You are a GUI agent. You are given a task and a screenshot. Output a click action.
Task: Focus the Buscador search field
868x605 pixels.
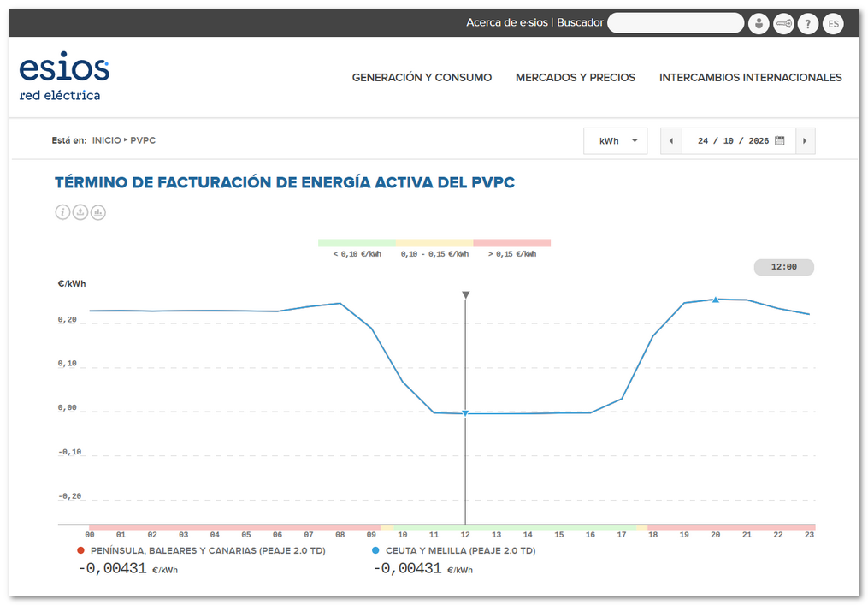(676, 23)
